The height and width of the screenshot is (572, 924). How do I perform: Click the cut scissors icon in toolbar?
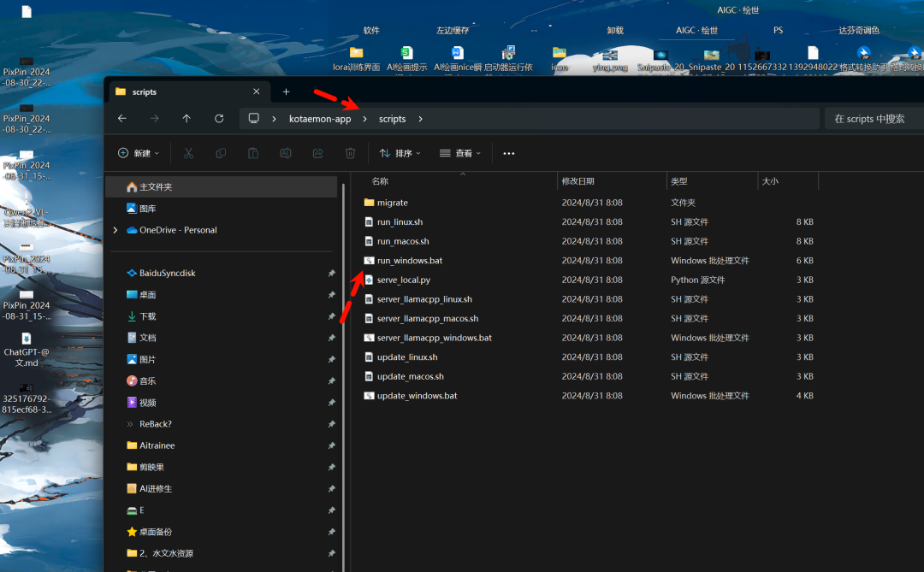tap(188, 153)
